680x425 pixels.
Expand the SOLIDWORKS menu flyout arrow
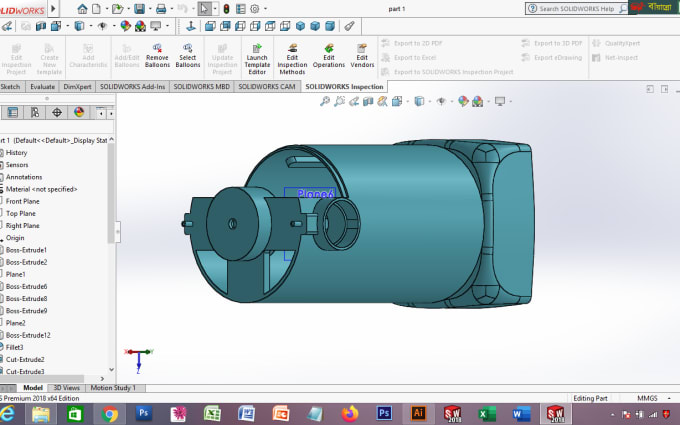click(53, 8)
